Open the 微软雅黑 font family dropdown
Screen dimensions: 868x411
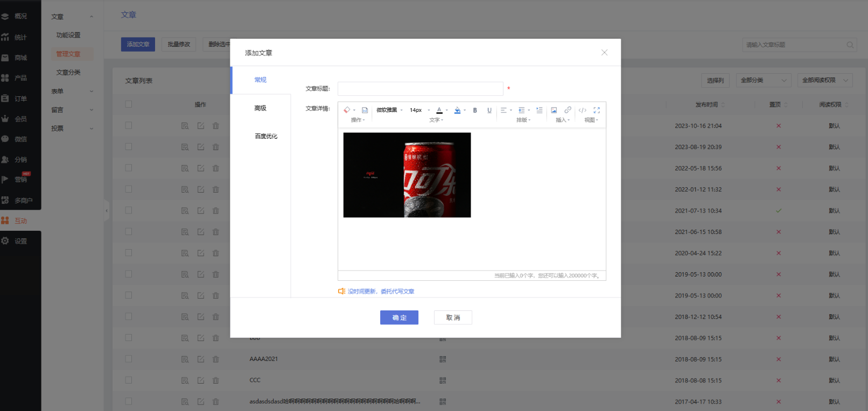coord(389,110)
